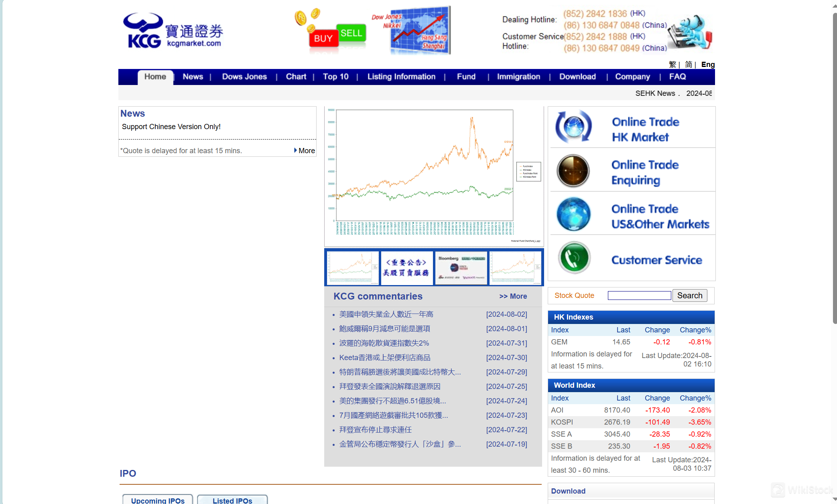Image resolution: width=837 pixels, height=504 pixels.
Task: Open the News menu item
Action: (x=193, y=77)
